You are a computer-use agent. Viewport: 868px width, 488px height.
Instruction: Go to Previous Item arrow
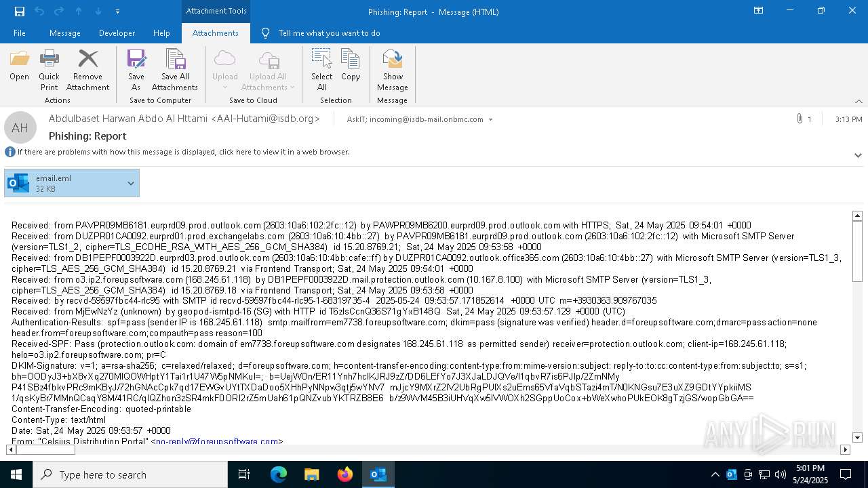[79, 12]
